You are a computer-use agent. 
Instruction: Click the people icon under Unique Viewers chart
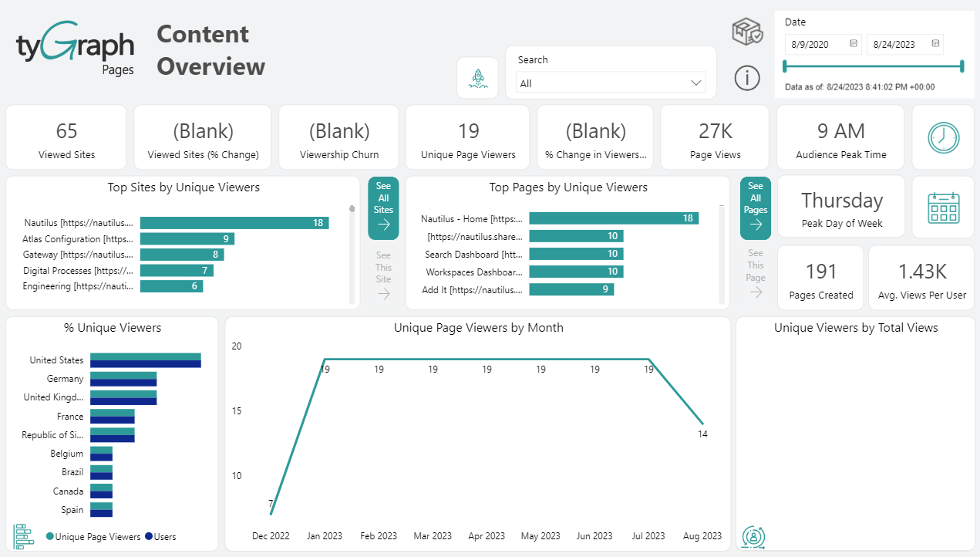[x=753, y=537]
